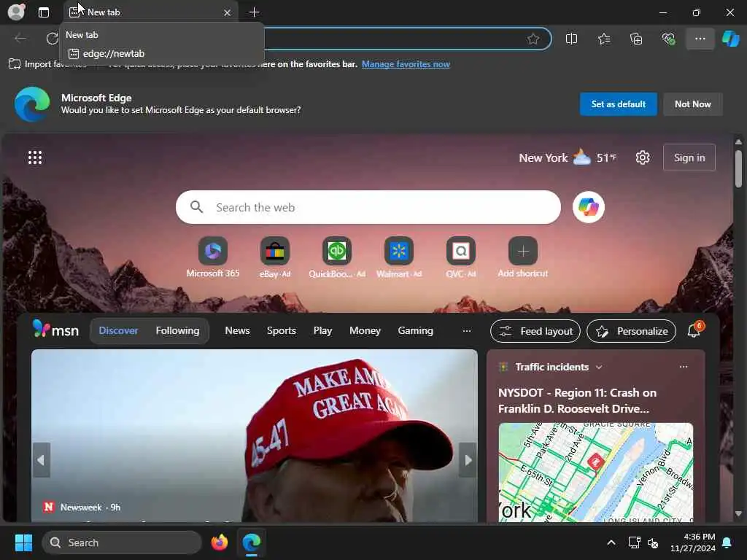Open NYSDOT Region 11 crash headline
This screenshot has width=747, height=560.
coord(578,400)
